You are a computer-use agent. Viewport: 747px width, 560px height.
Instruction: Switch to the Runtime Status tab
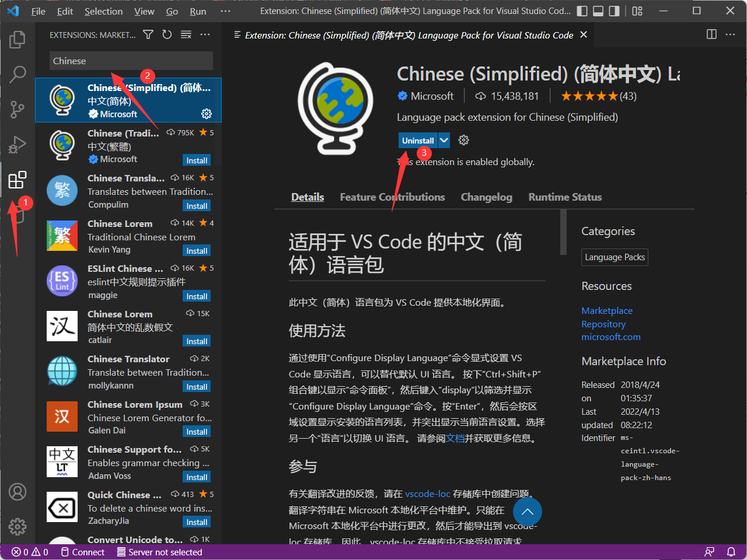point(565,197)
